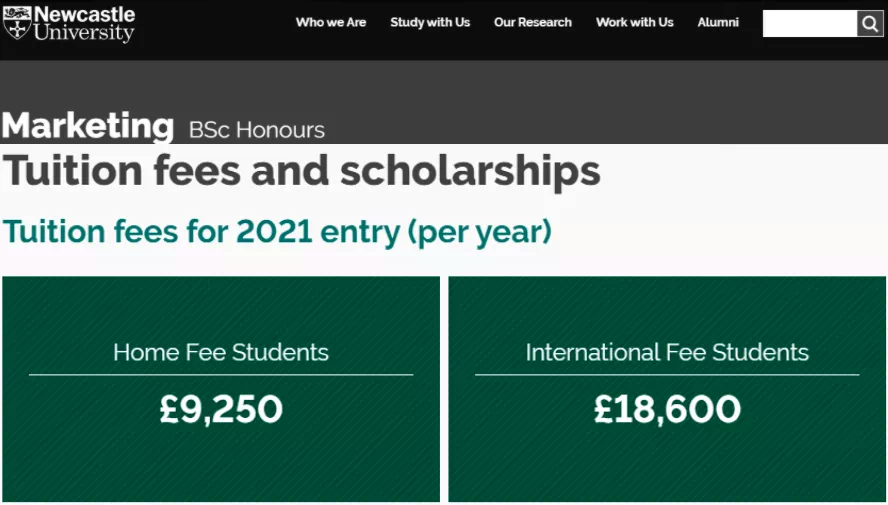Click the divider line under International Fee Students
This screenshot has width=888, height=505.
coord(667,375)
